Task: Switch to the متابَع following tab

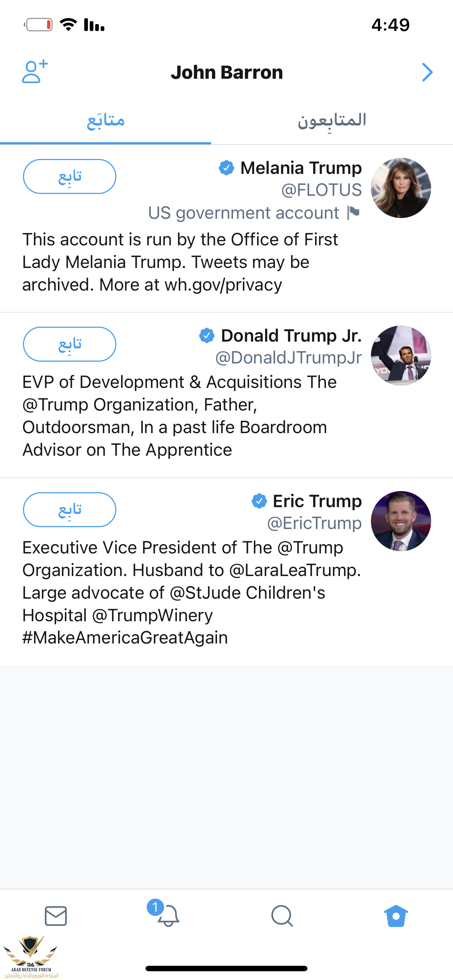Action: coord(105,121)
